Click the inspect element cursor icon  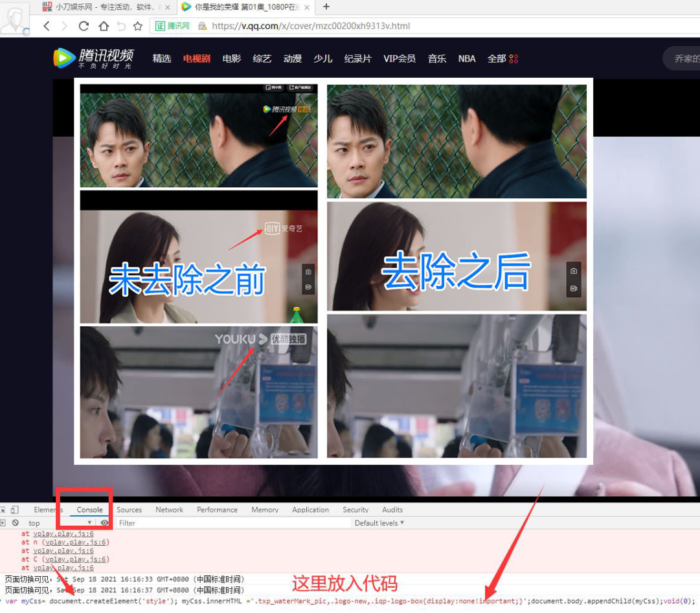coord(2,509)
